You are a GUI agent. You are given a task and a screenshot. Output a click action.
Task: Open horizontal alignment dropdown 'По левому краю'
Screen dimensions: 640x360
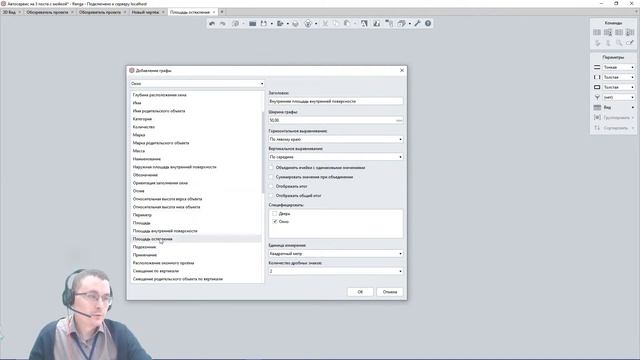(x=336, y=139)
